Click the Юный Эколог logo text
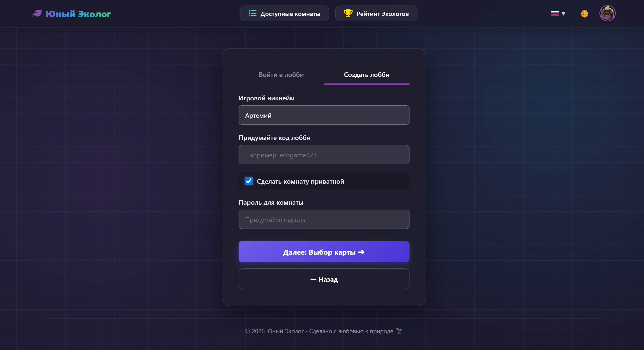Image resolution: width=644 pixels, height=350 pixels. point(78,14)
